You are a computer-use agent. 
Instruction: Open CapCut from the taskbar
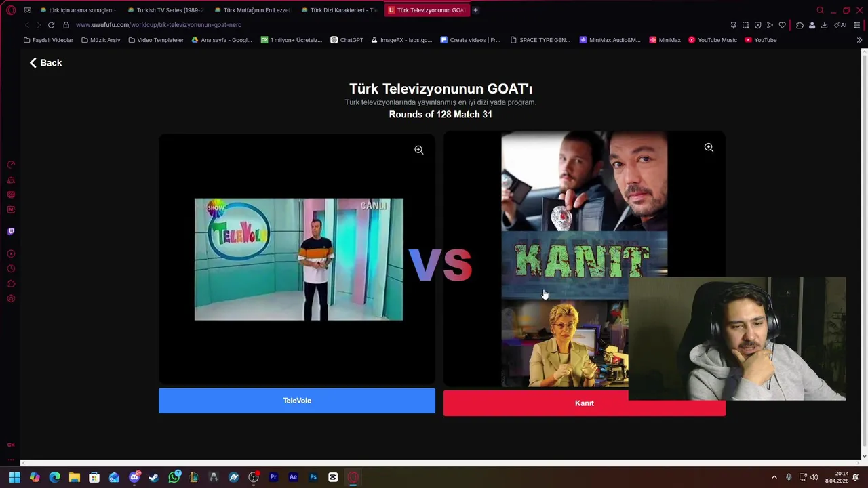pyautogui.click(x=333, y=477)
